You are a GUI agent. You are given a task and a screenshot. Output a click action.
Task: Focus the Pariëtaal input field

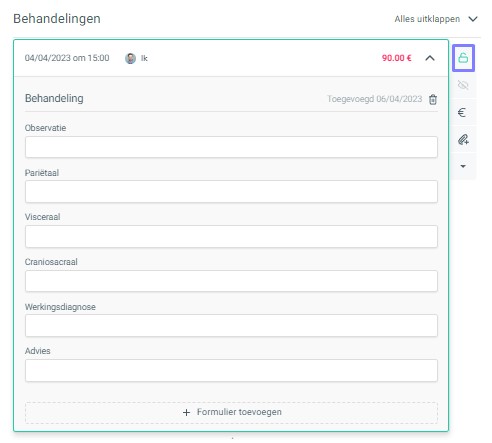pyautogui.click(x=231, y=192)
